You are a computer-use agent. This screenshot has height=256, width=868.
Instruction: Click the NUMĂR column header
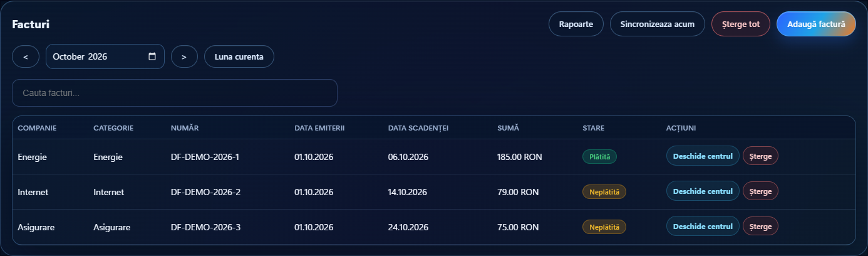coord(185,128)
